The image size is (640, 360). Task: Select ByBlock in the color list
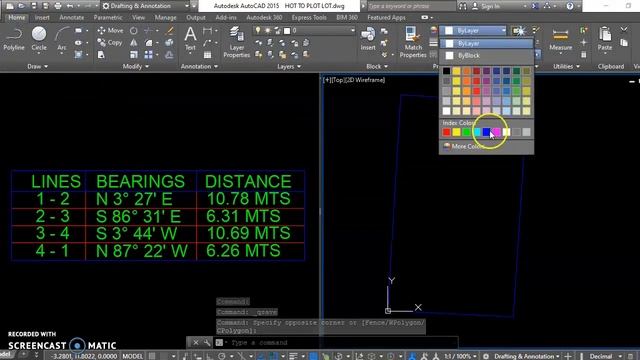pyautogui.click(x=487, y=55)
